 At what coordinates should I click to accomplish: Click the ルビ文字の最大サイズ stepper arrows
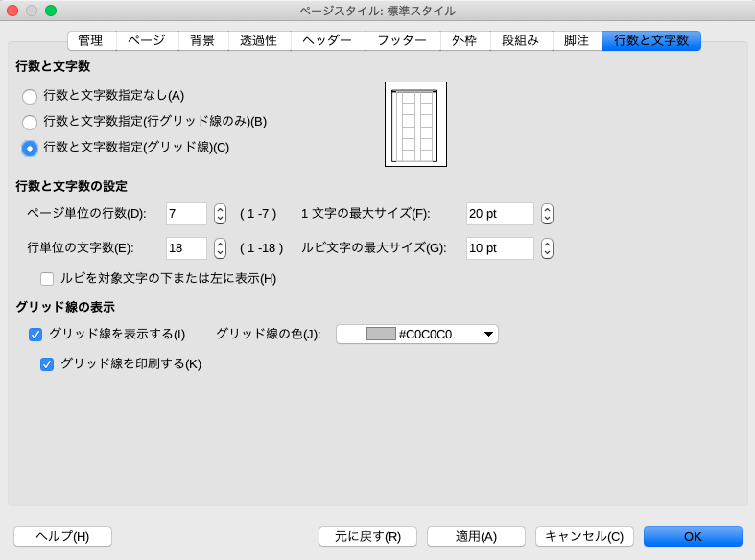[547, 248]
